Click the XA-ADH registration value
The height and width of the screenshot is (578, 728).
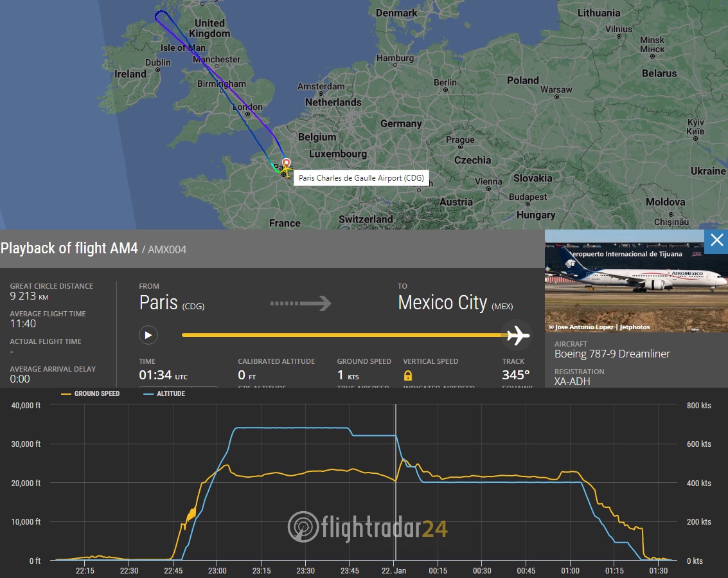(x=572, y=381)
